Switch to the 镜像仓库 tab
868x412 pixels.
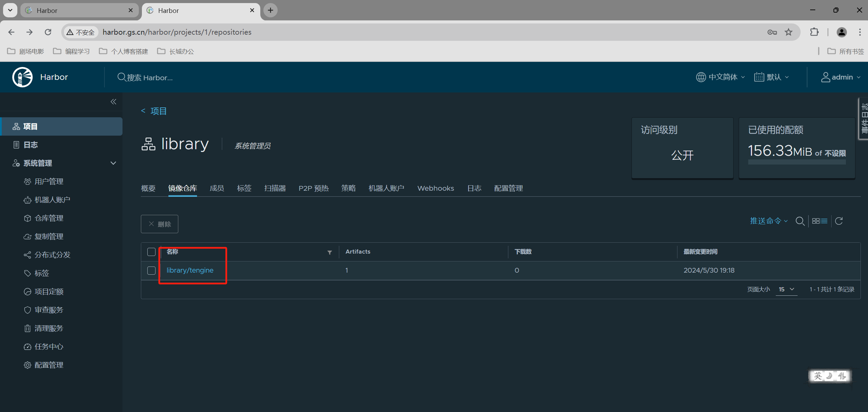(x=182, y=188)
